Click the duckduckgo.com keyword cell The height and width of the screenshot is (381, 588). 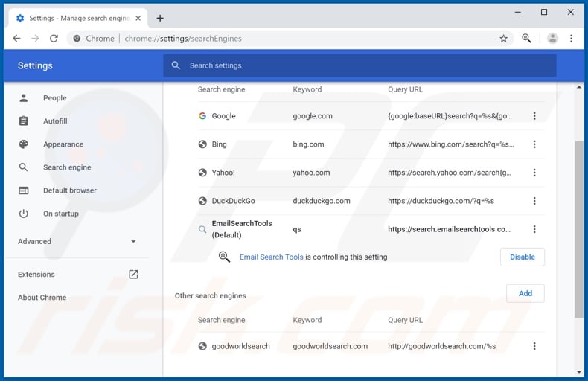[x=322, y=201]
